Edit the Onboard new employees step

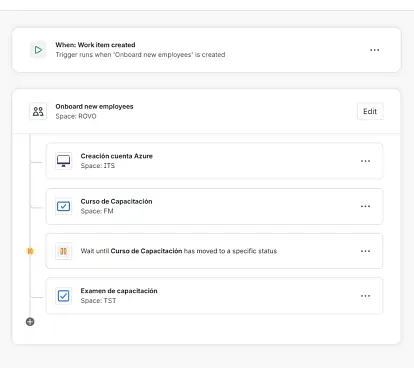pyautogui.click(x=370, y=111)
